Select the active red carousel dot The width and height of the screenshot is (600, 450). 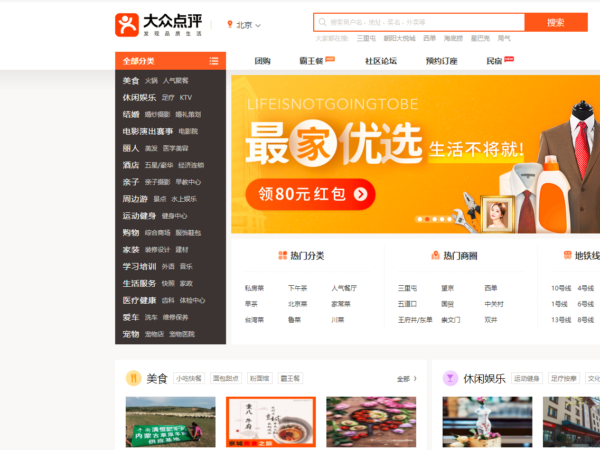point(427,219)
